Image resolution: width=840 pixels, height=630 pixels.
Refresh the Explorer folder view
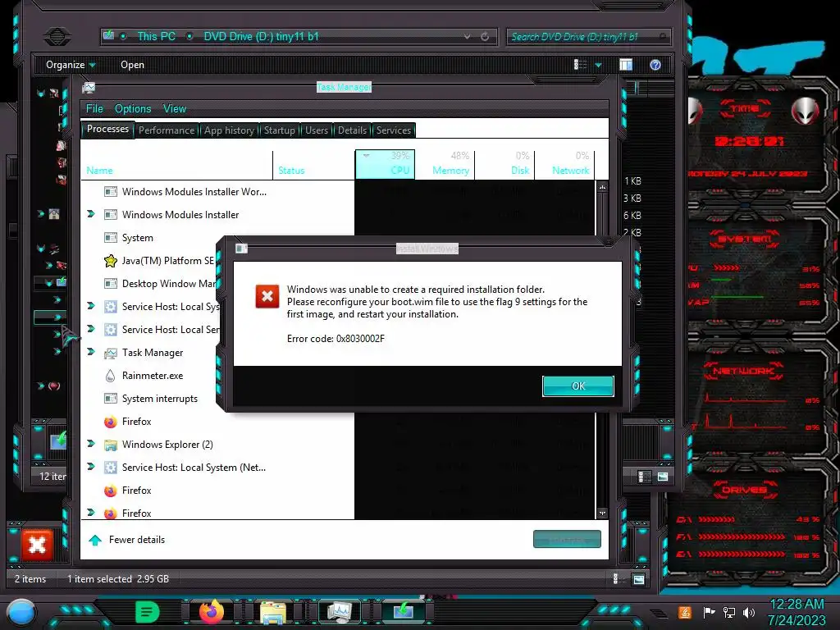(485, 36)
